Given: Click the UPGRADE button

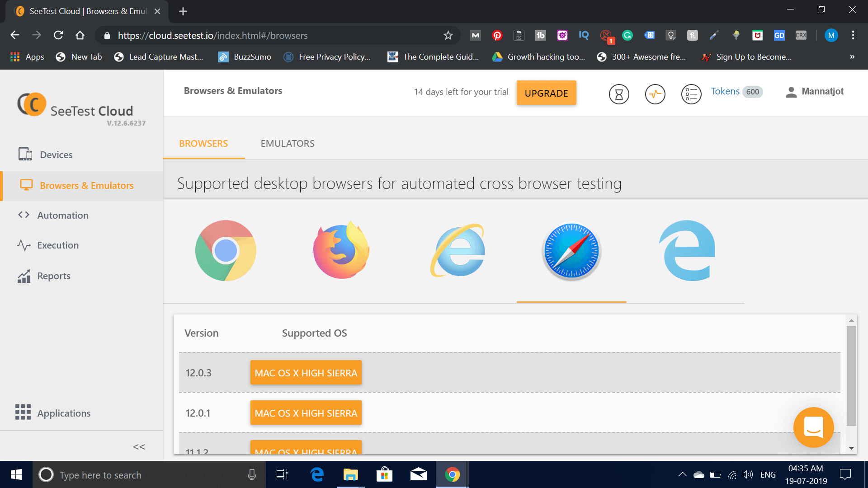Looking at the screenshot, I should 546,93.
